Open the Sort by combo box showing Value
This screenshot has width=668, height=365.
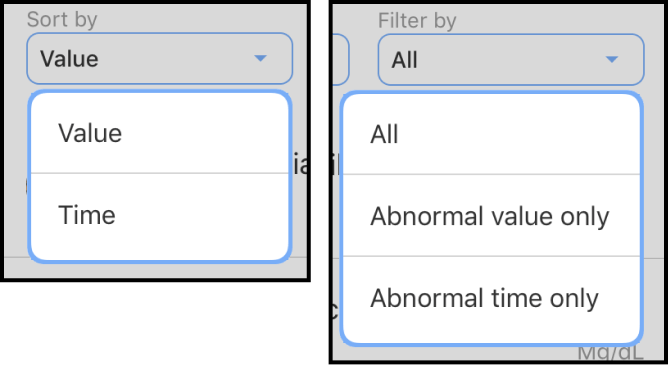click(159, 58)
